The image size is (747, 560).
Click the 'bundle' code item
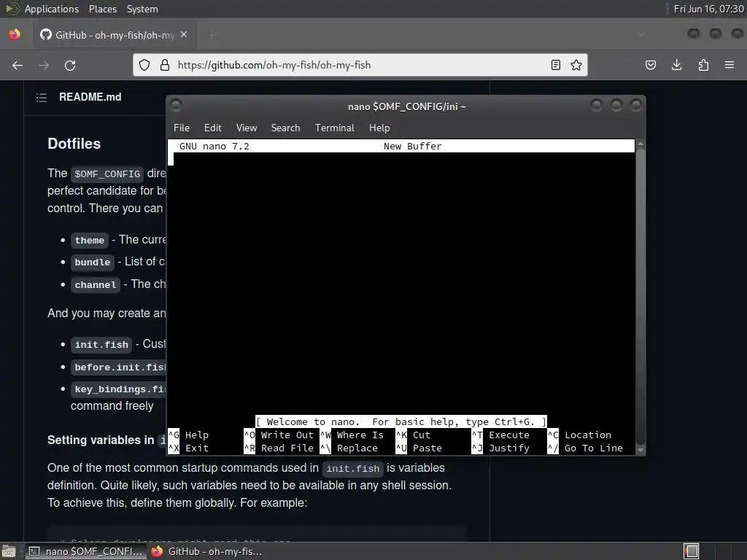click(x=93, y=262)
